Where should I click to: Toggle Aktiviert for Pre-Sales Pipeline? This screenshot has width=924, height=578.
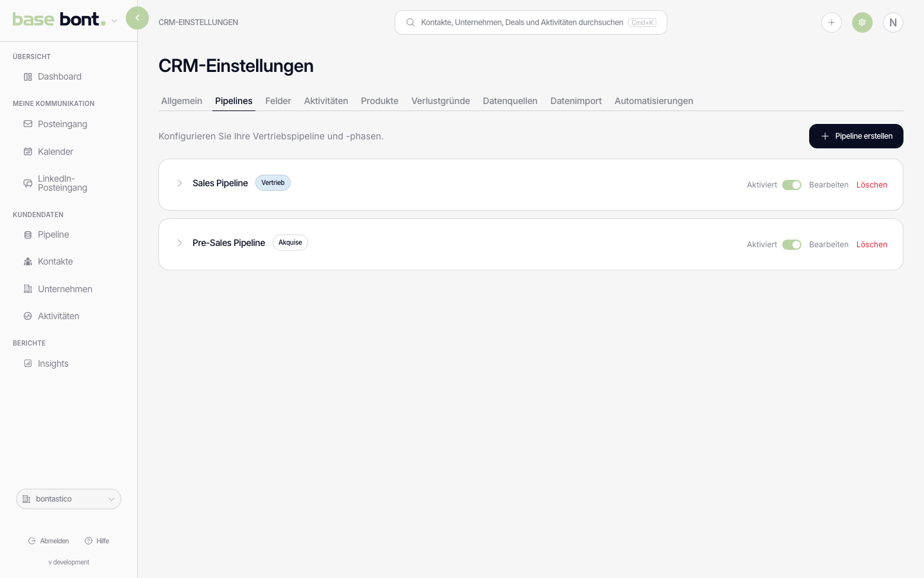(x=792, y=245)
